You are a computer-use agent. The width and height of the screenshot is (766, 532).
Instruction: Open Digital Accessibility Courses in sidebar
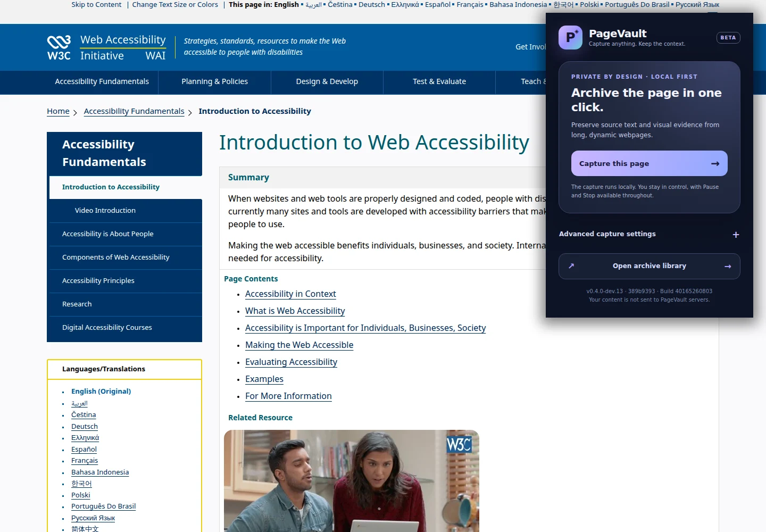pyautogui.click(x=126, y=328)
